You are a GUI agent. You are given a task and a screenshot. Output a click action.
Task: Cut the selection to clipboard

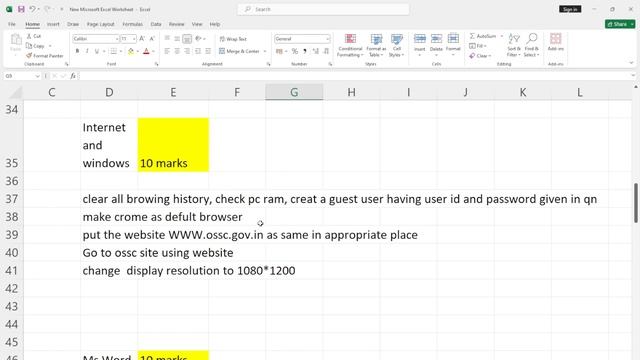click(x=34, y=36)
